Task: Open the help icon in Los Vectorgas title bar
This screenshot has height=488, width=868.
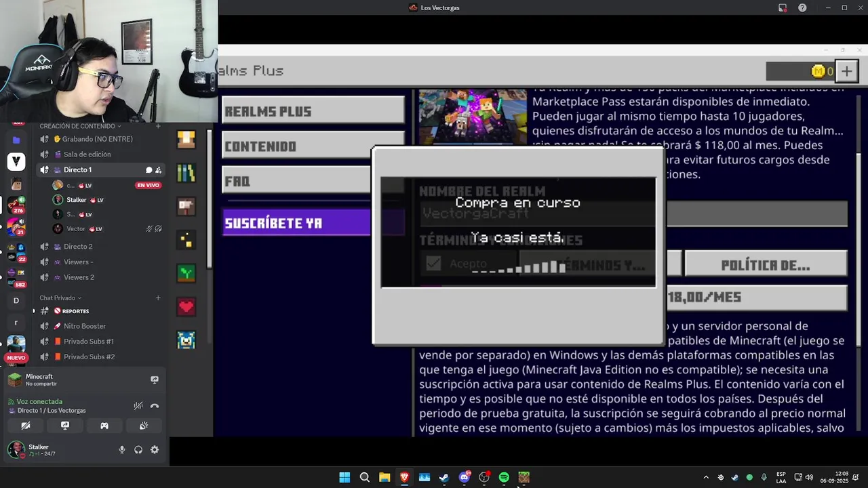Action: (802, 7)
